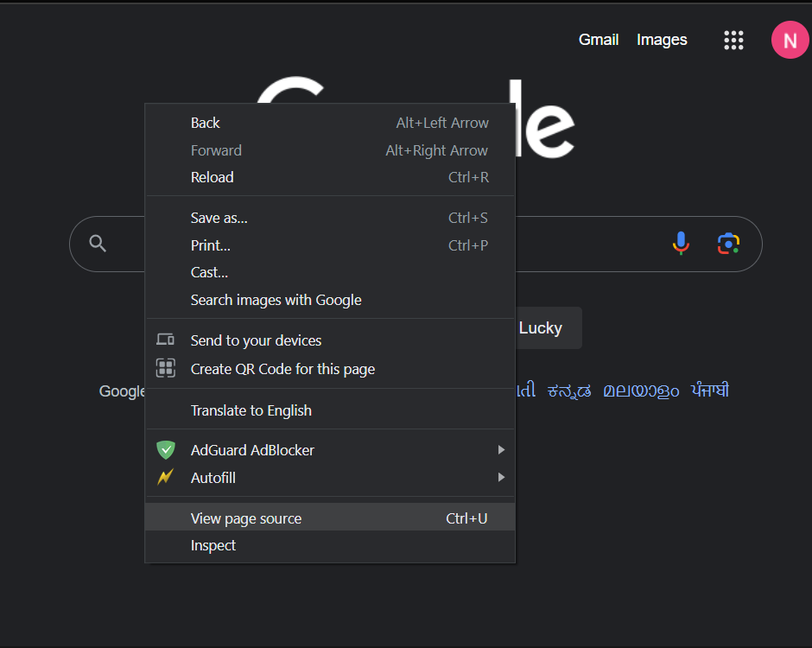Choose Inspect from the context menu

213,546
